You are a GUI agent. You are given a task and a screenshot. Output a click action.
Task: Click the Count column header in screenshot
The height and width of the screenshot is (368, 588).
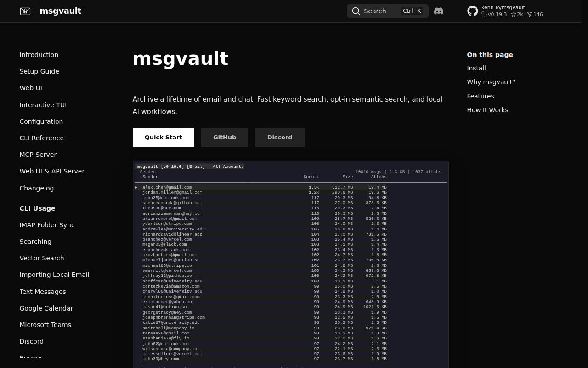click(x=311, y=177)
